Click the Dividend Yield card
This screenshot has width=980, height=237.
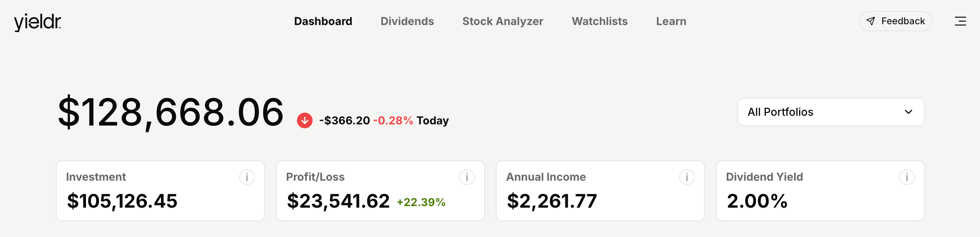(x=820, y=191)
